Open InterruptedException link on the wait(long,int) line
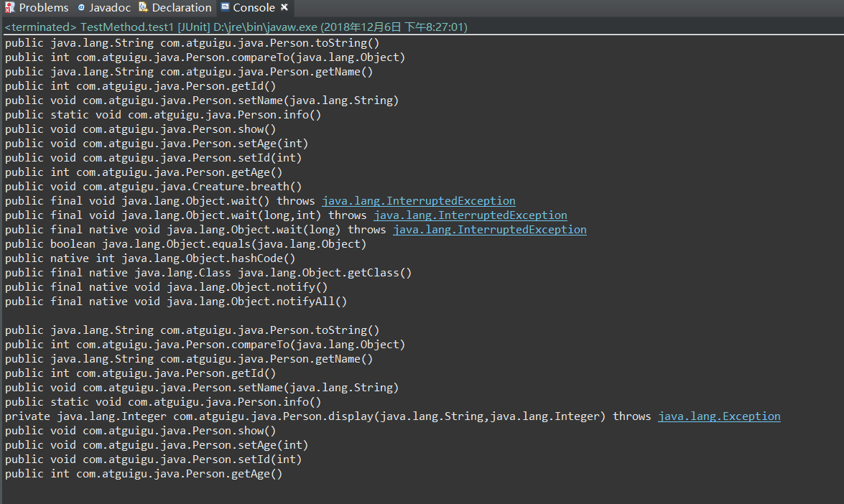This screenshot has width=844, height=504. [470, 215]
